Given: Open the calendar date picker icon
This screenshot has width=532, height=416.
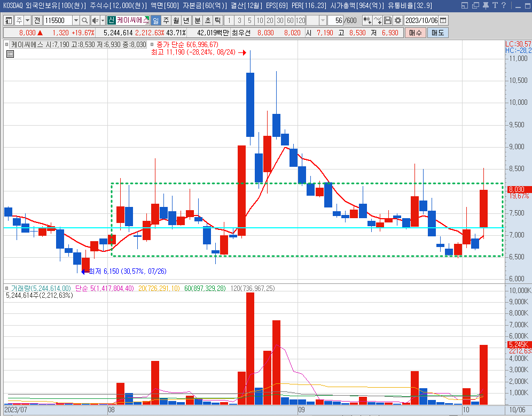Looking at the screenshot, I should click(443, 20).
